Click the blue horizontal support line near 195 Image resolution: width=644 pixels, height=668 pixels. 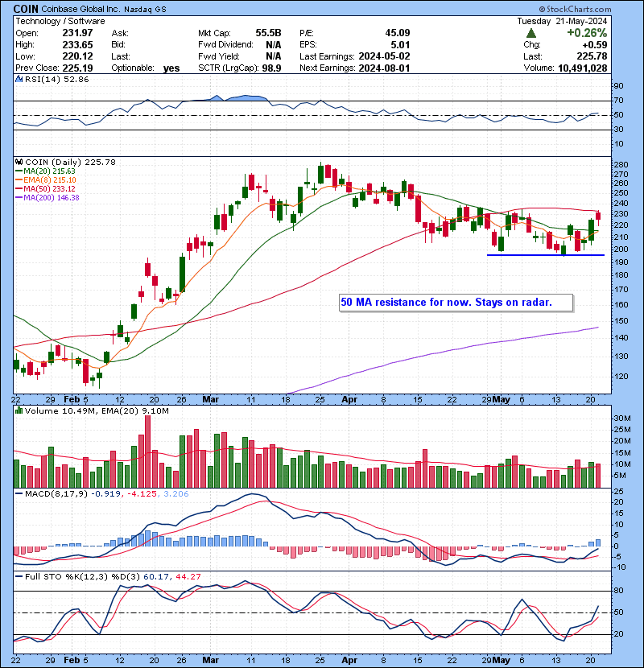(x=546, y=255)
